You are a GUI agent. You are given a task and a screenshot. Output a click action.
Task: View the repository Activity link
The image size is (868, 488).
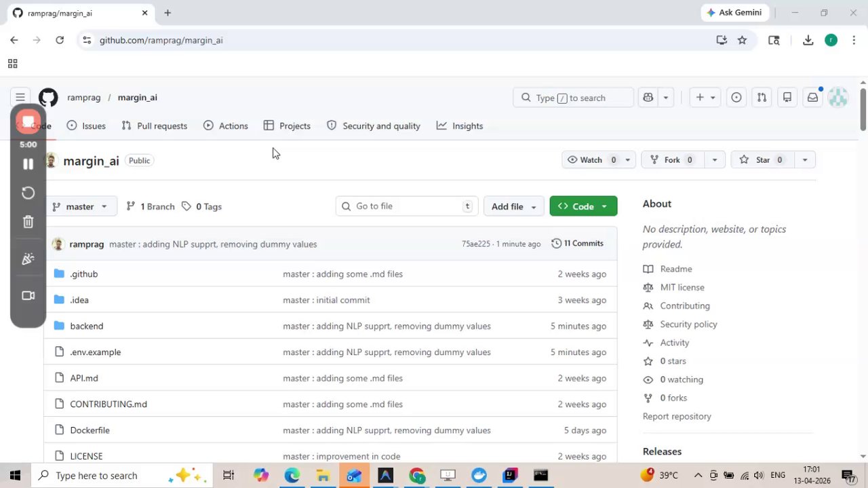coord(674,343)
